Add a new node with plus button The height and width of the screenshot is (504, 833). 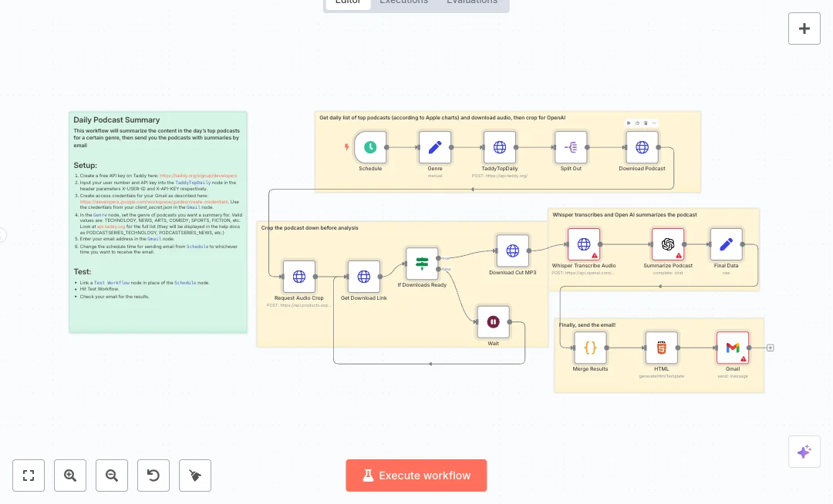click(x=804, y=29)
